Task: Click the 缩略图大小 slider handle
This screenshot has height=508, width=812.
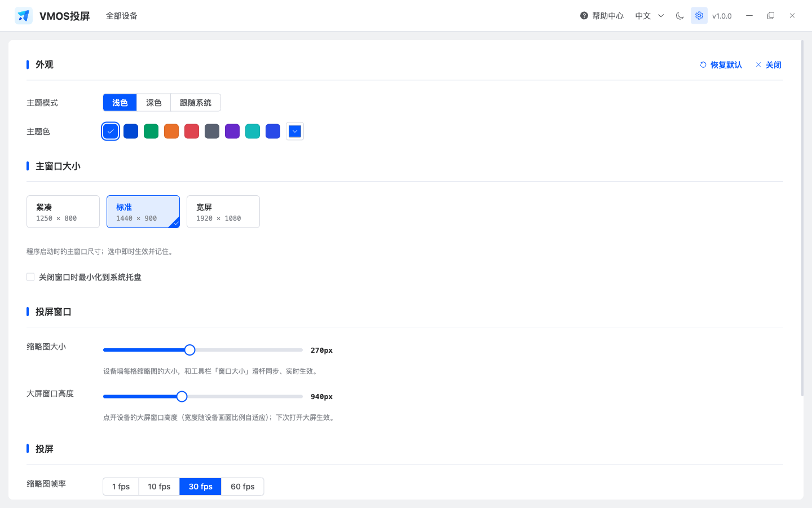Action: 190,350
